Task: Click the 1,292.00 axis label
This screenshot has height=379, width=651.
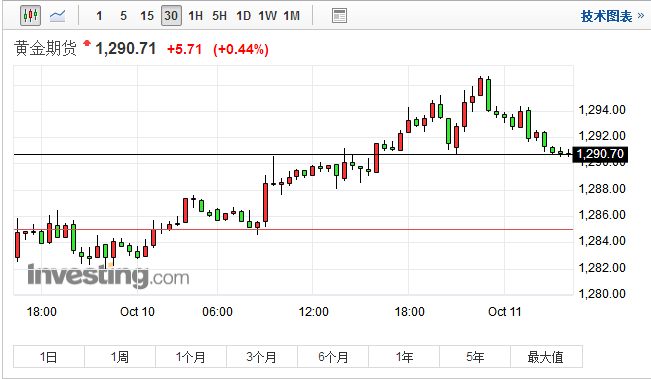Action: coord(602,136)
